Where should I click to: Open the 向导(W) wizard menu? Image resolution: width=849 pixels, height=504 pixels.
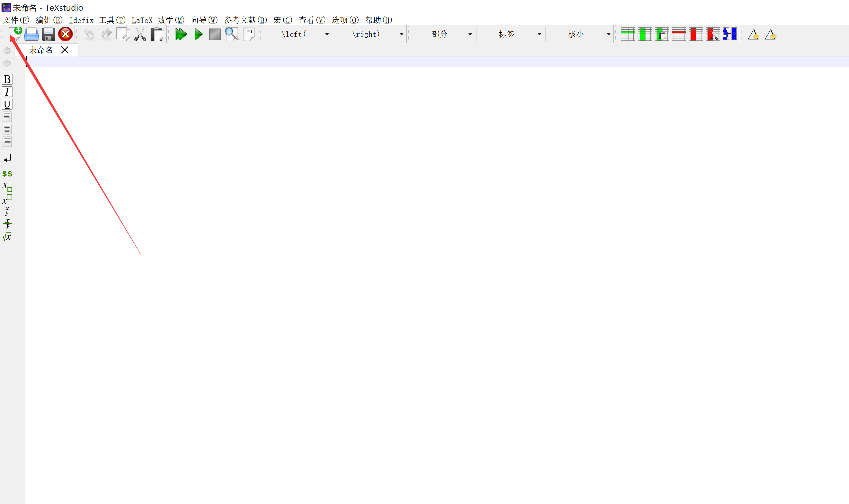pos(204,20)
